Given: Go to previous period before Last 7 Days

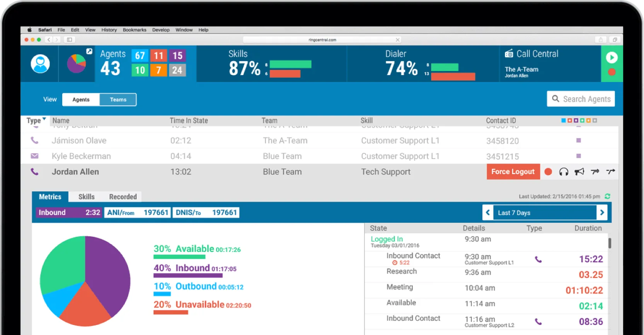Looking at the screenshot, I should pyautogui.click(x=488, y=213).
